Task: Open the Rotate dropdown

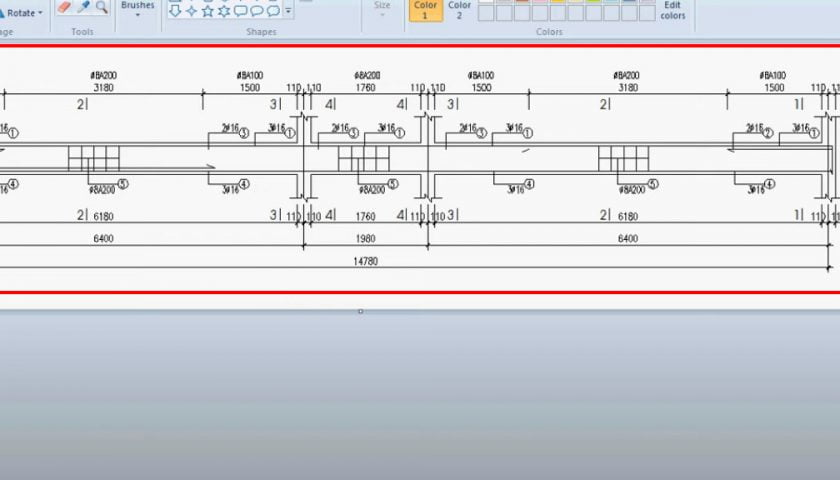Action: [x=24, y=13]
